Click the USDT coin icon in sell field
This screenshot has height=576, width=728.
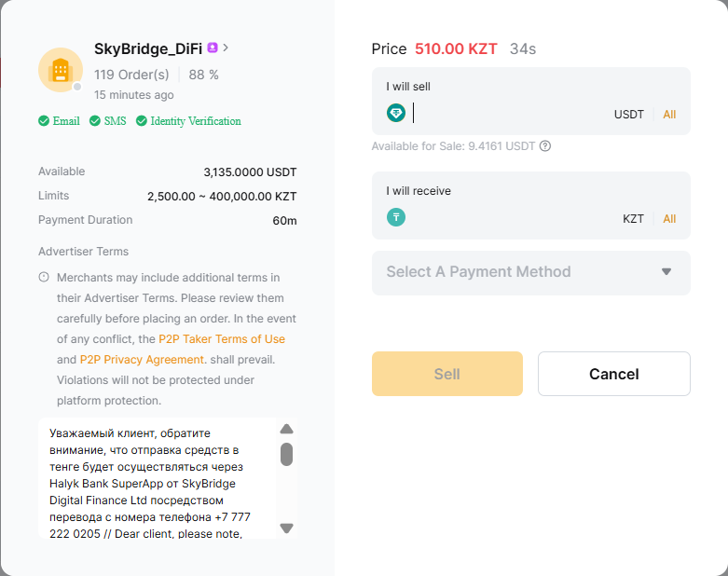(396, 113)
